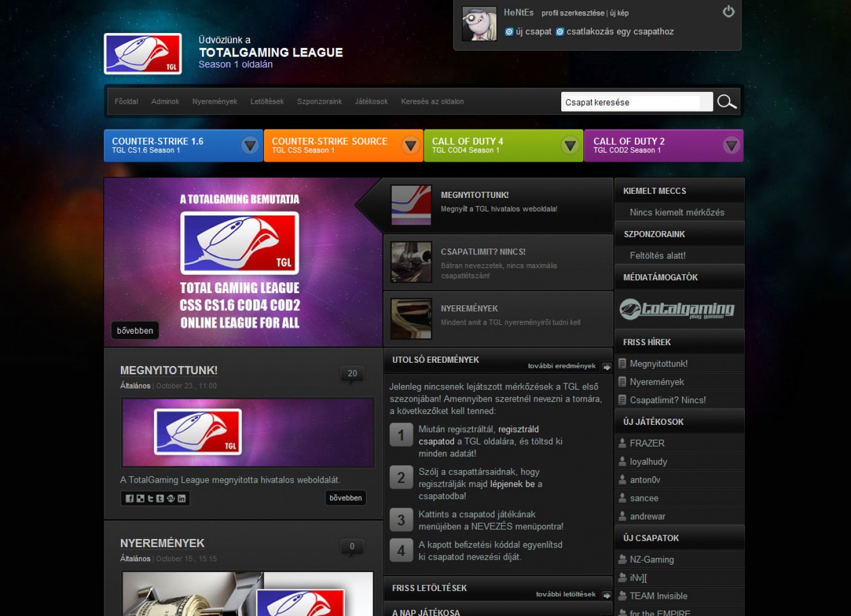851x616 pixels.
Task: Share Megnyitottunk post on Tumblr
Action: 160,499
